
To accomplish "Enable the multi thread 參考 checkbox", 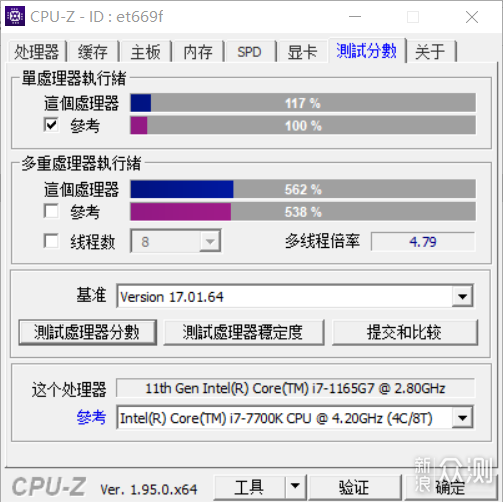I will (x=51, y=211).
